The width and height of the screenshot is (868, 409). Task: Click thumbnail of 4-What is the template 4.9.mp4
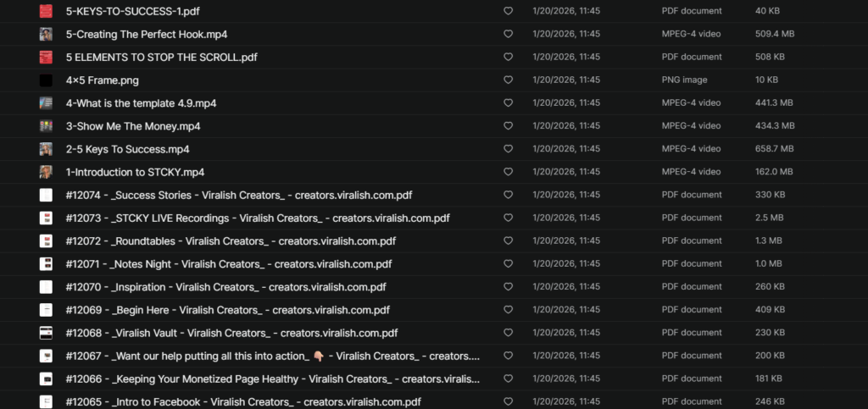[x=46, y=103]
